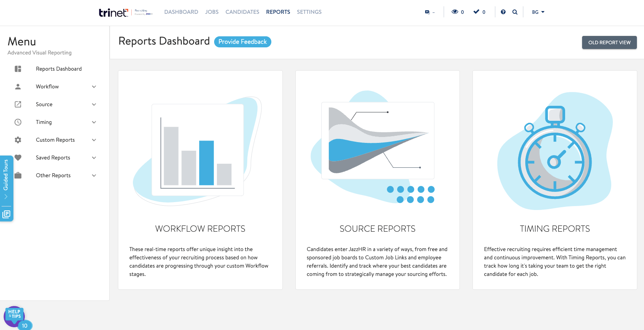Click the Workflow Reports bar chart illustration
The image size is (644, 330).
coord(198,151)
